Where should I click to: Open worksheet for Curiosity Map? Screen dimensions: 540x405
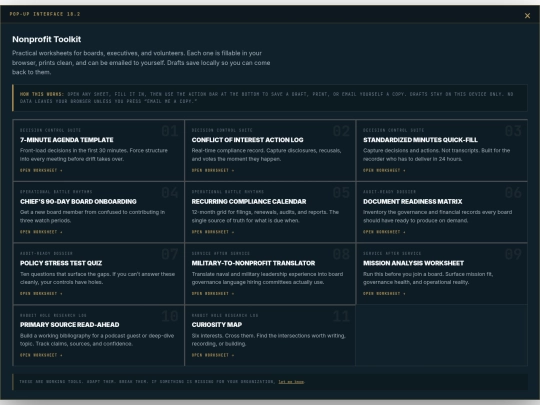[213, 355]
